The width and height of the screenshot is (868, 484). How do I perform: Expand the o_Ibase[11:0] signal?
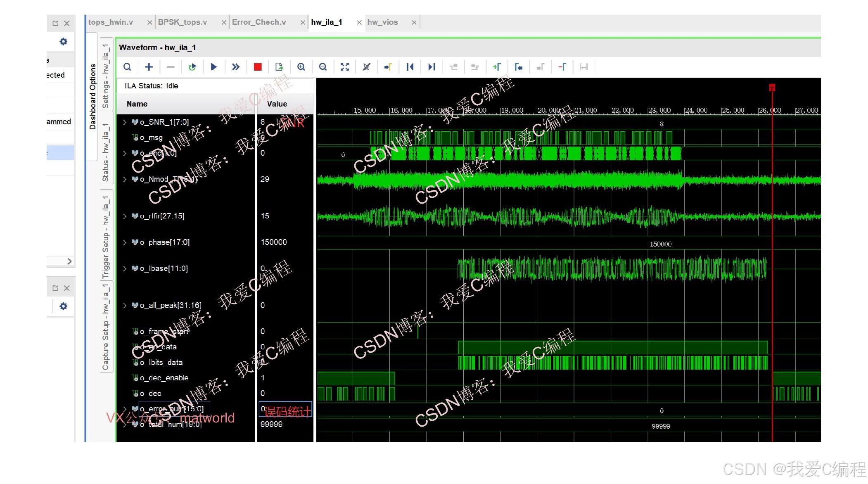coord(125,269)
